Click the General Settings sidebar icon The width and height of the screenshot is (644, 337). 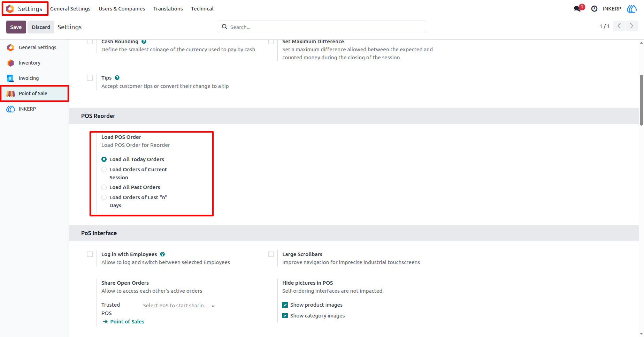[11, 47]
